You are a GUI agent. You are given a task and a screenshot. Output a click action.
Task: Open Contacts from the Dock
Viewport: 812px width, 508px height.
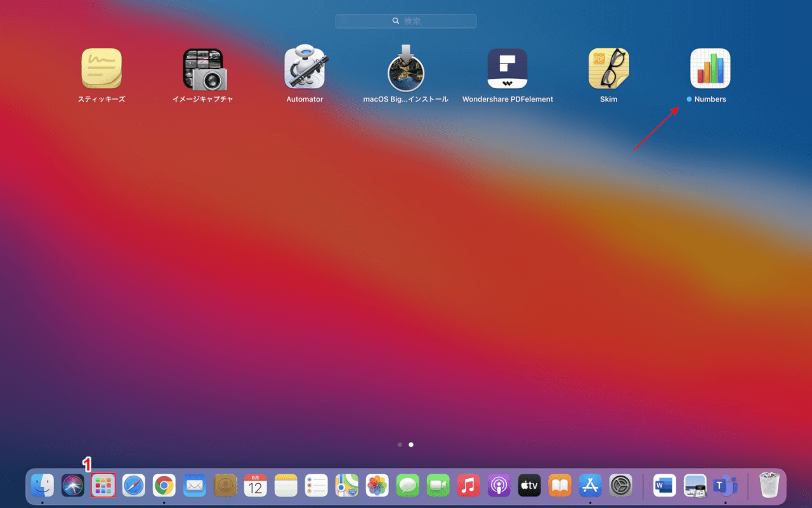click(225, 486)
